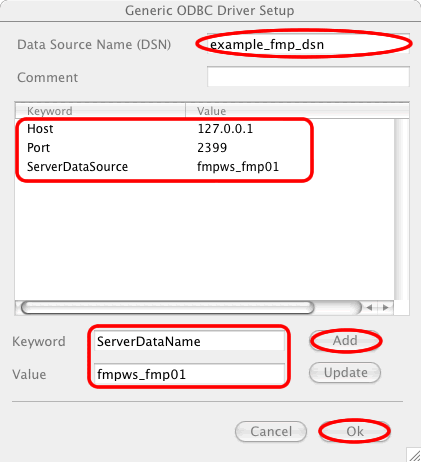Click the Keyword column header

tap(100, 111)
